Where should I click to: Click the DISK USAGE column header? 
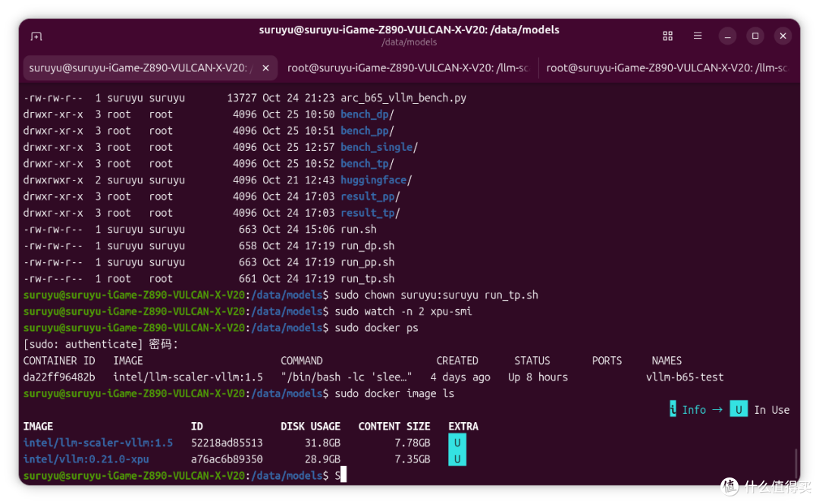pyautogui.click(x=310, y=426)
